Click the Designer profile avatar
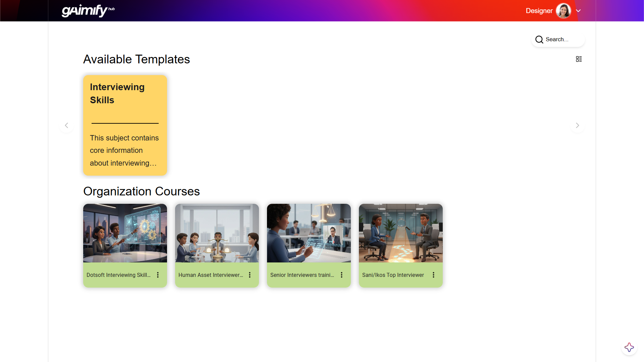 tap(563, 11)
